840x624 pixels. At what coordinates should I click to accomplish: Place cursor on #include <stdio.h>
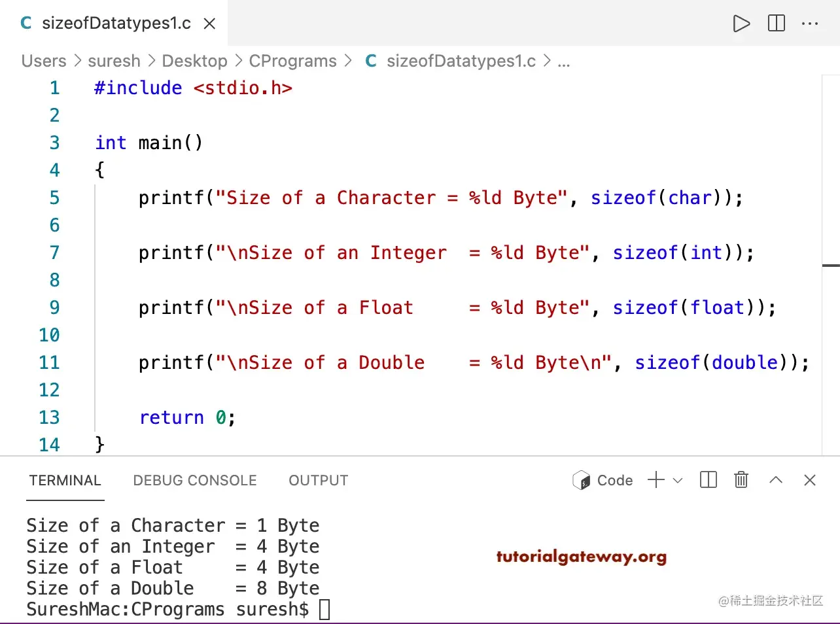194,88
